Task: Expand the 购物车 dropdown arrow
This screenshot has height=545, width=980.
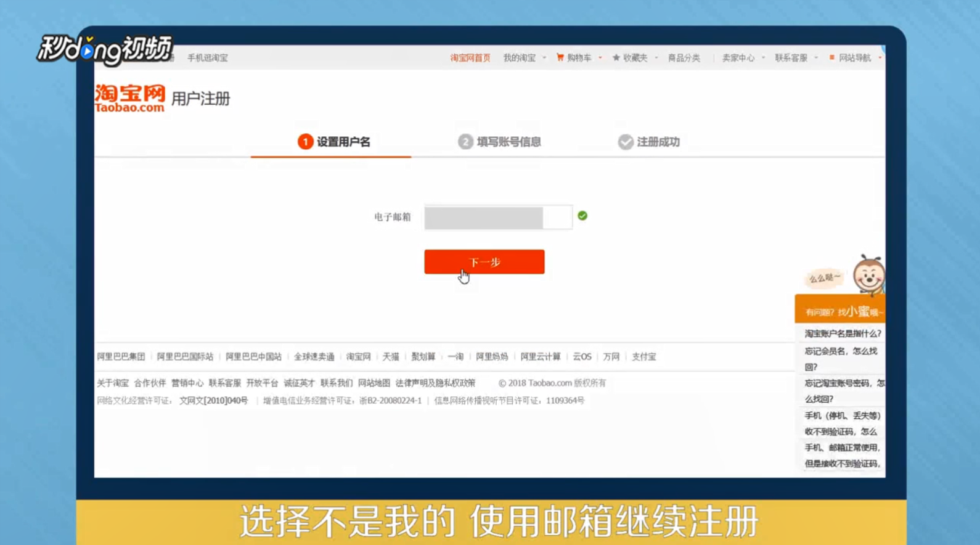Action: [x=600, y=58]
